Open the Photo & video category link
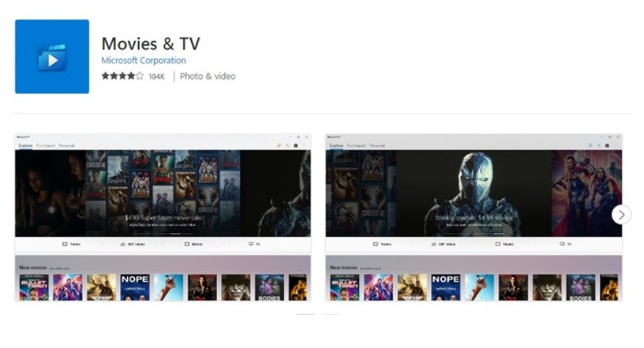Viewport: 644px width, 348px height. coord(207,76)
